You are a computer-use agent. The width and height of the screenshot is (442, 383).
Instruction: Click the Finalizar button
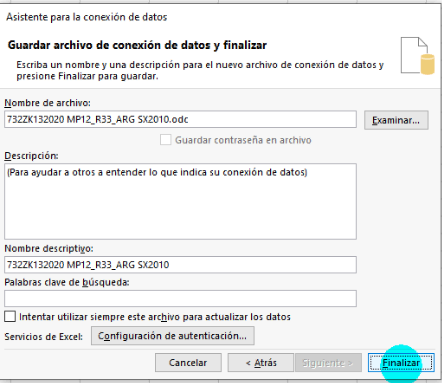401,363
